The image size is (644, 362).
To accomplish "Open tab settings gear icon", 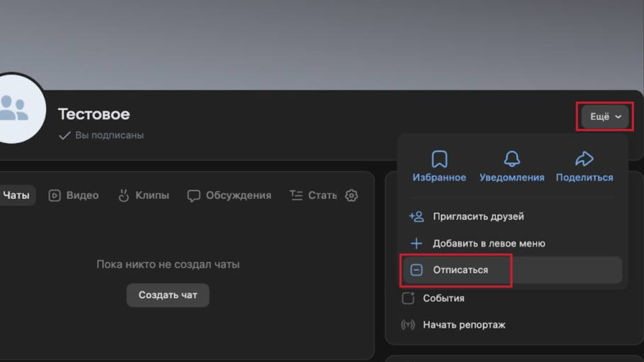I will click(x=351, y=195).
